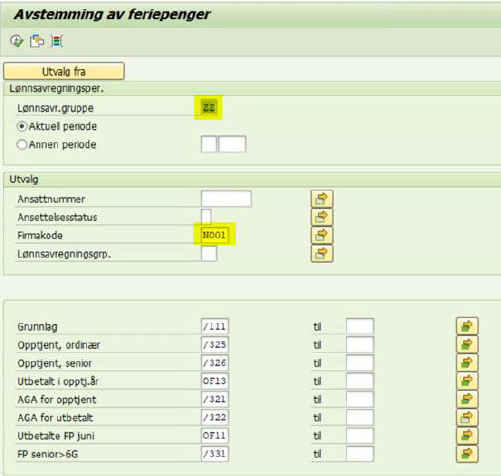Click the Grunnlag 'til' upper-limit field
The height and width of the screenshot is (476, 501).
point(360,326)
